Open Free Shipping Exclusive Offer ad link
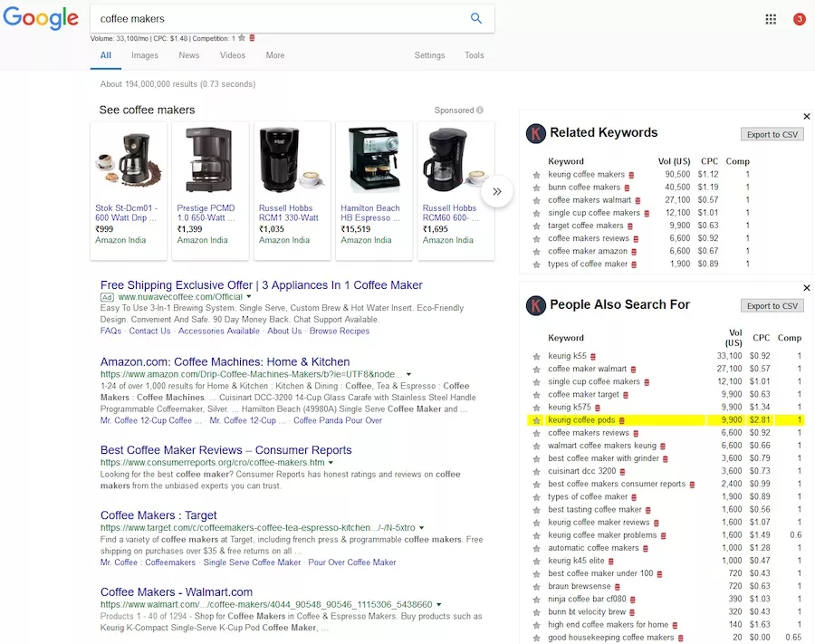 262,284
